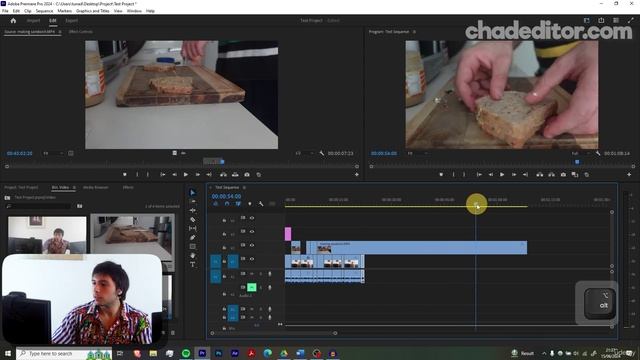Viewport: 640px width, 360px height.
Task: Click Lift button in Program monitor
Action: tap(540, 175)
